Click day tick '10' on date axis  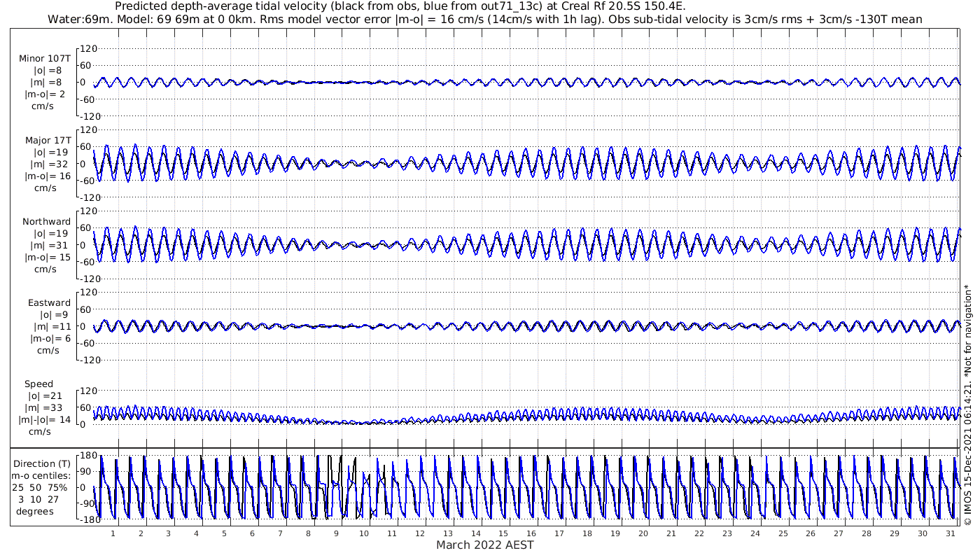click(x=364, y=533)
